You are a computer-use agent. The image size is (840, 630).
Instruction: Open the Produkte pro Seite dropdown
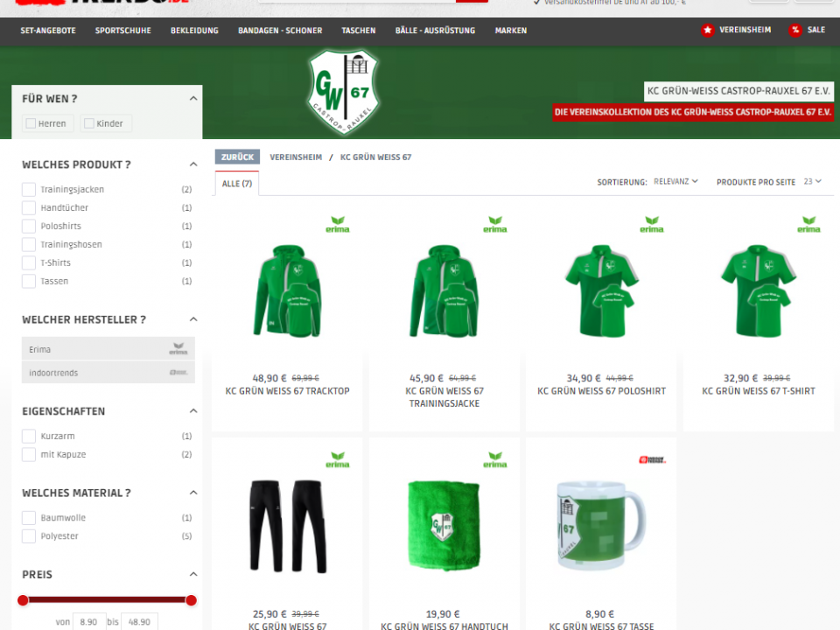(813, 182)
